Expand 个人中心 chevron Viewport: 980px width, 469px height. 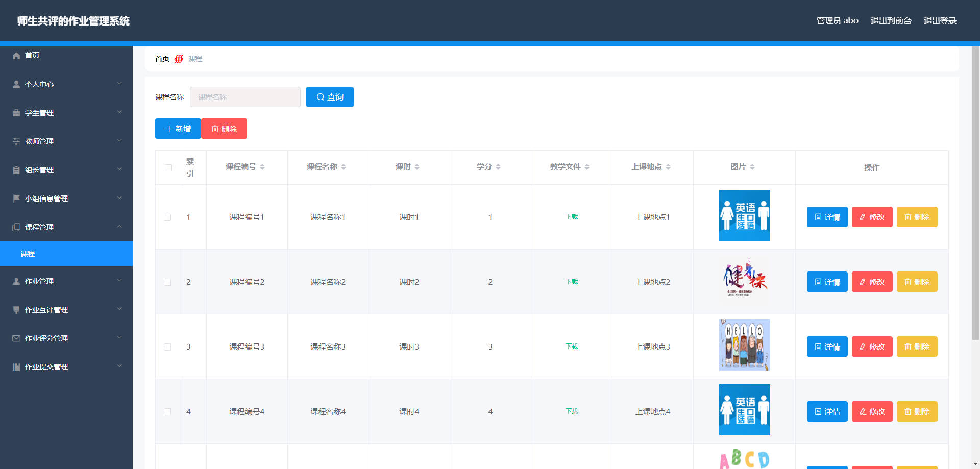point(119,83)
